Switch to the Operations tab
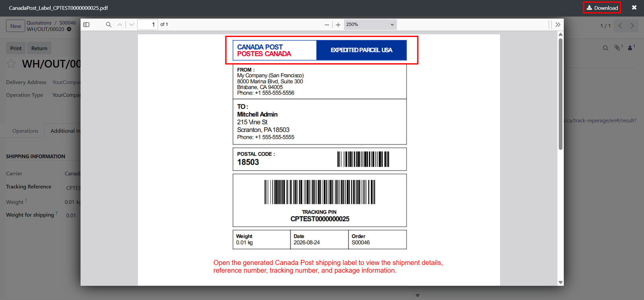The height and width of the screenshot is (300, 644). [x=25, y=131]
